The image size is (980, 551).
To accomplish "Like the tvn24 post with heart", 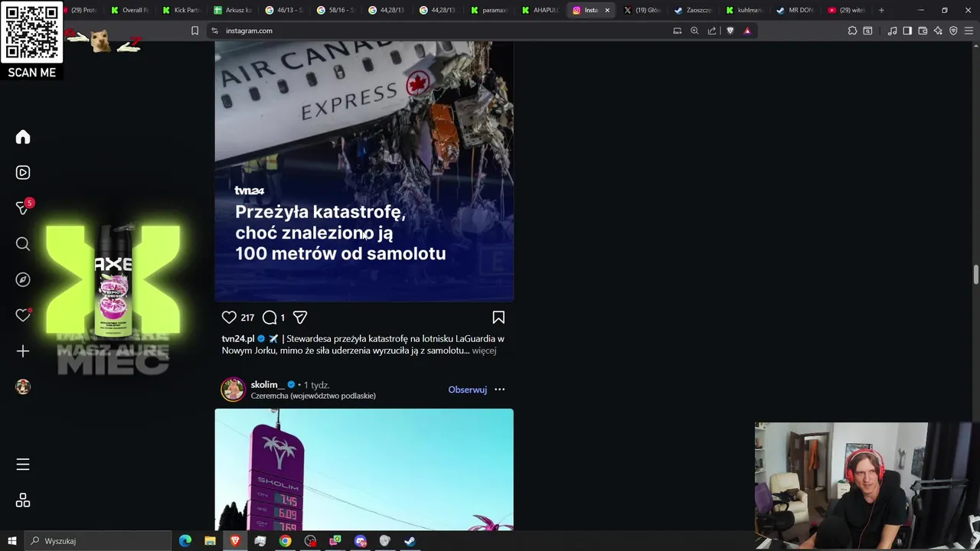I will [229, 317].
